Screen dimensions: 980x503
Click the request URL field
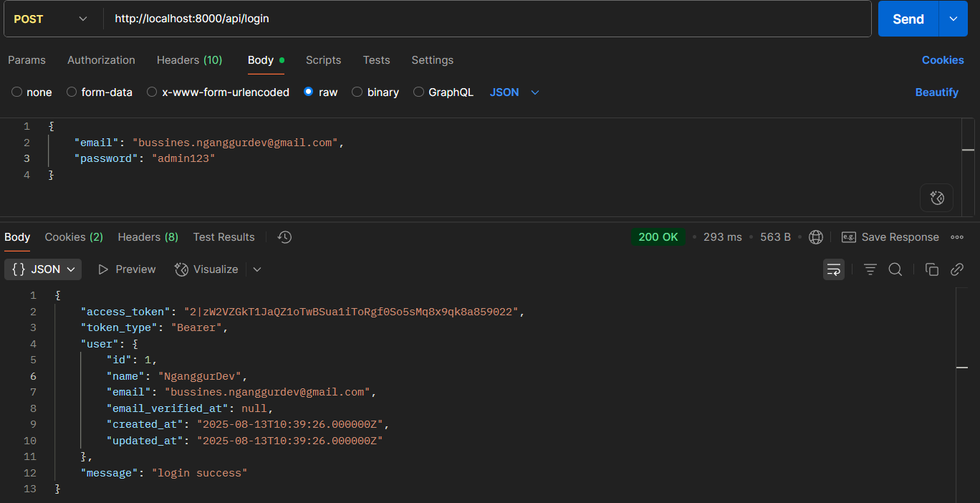pyautogui.click(x=487, y=19)
